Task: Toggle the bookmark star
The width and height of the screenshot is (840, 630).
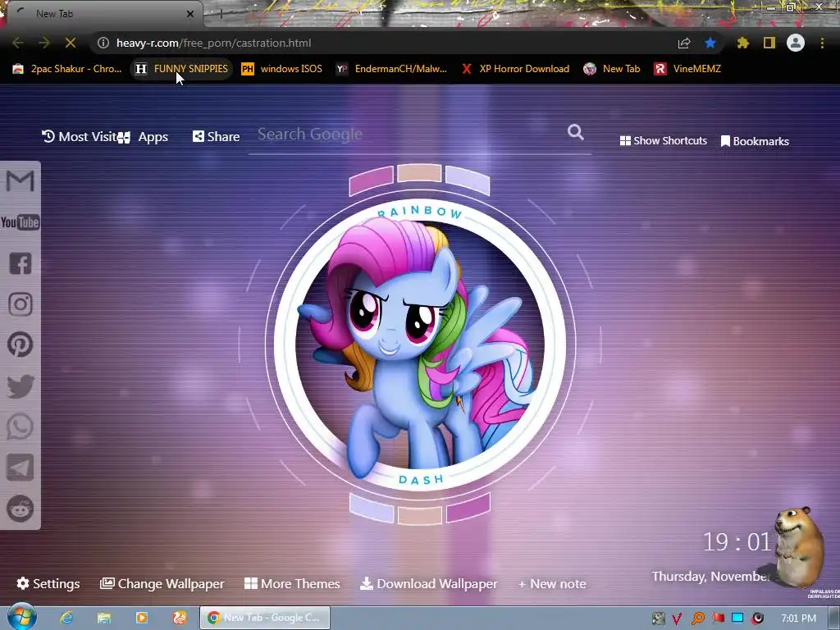Action: click(710, 43)
